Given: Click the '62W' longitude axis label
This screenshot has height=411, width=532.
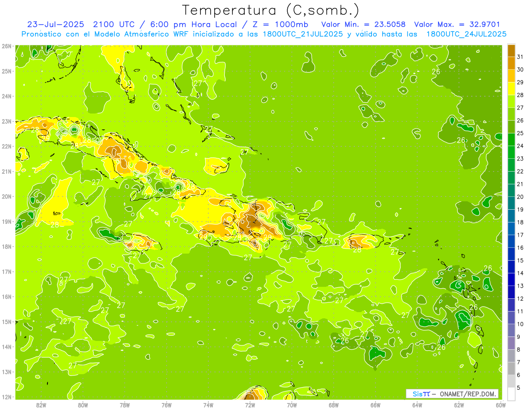Looking at the screenshot, I should 459,405.
